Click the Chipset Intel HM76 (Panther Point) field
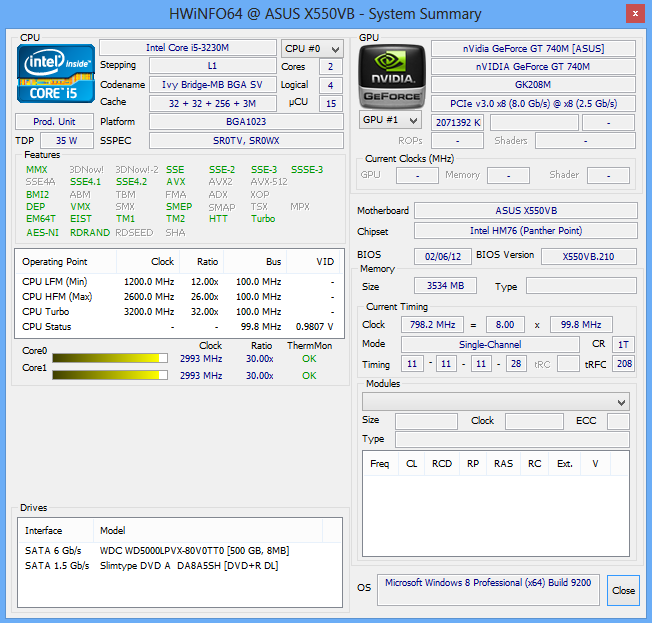The height and width of the screenshot is (623, 652). pyautogui.click(x=526, y=230)
